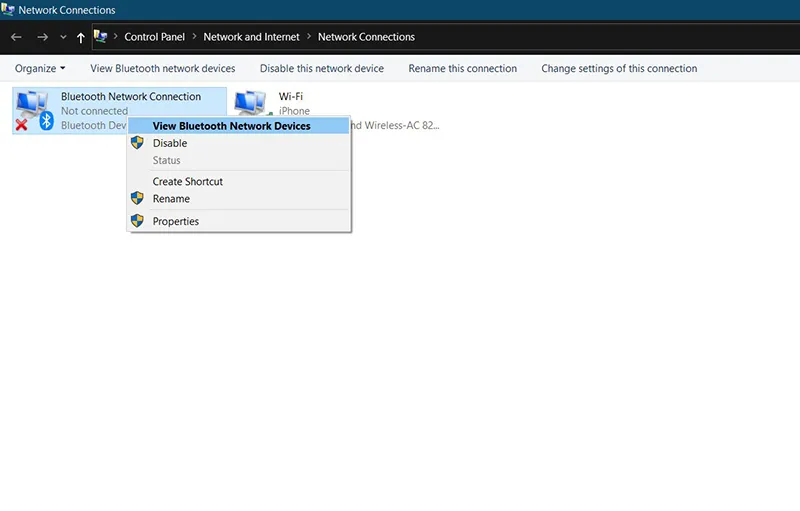Go up one level with Up arrow
Screen dimensions: 800x511
click(x=81, y=38)
